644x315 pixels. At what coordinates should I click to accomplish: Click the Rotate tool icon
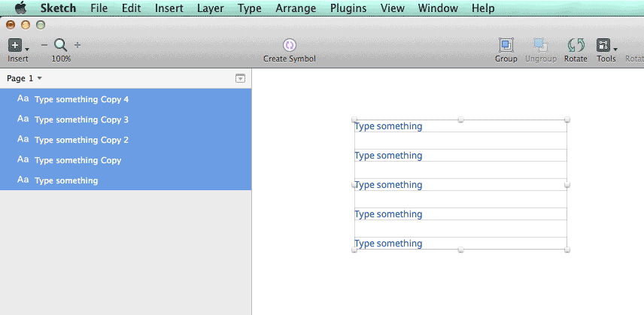[x=576, y=44]
